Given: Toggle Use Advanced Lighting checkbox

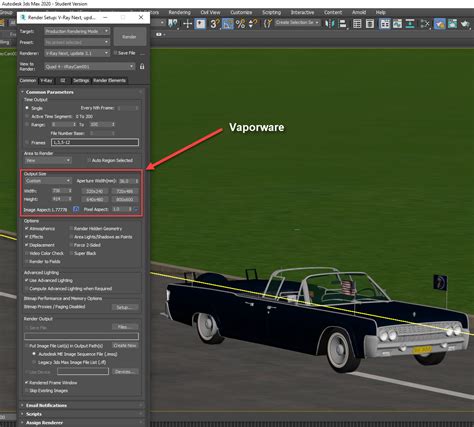Looking at the screenshot, I should click(x=27, y=280).
